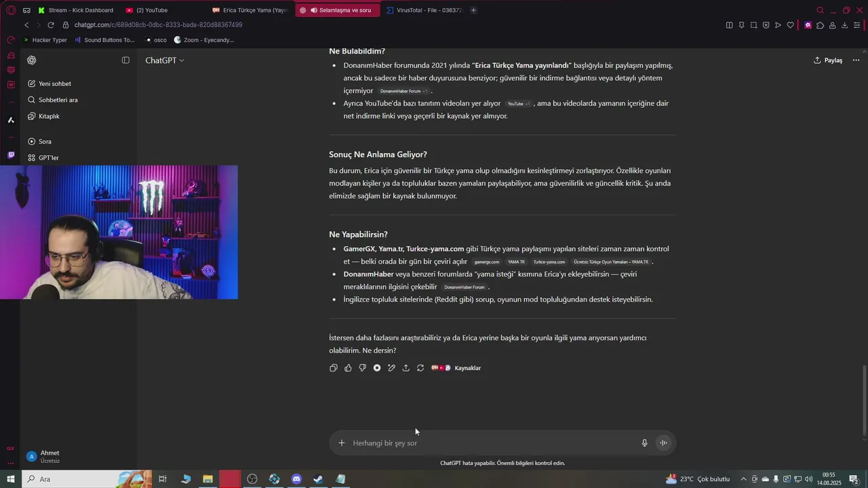
Task: Open gamergx.com source chip
Action: [x=487, y=262]
